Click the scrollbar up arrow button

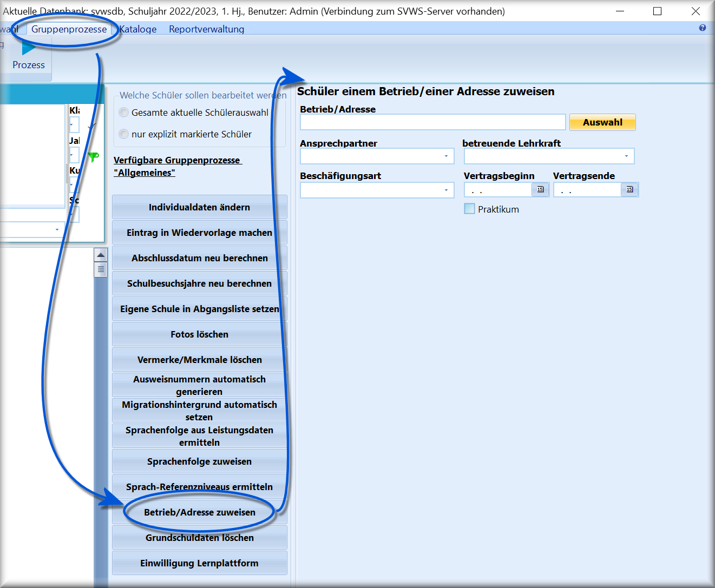[x=101, y=255]
